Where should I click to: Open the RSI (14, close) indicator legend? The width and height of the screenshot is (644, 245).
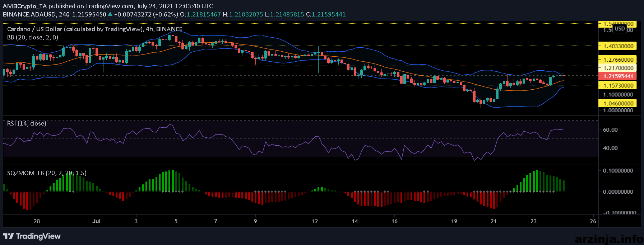coord(27,123)
